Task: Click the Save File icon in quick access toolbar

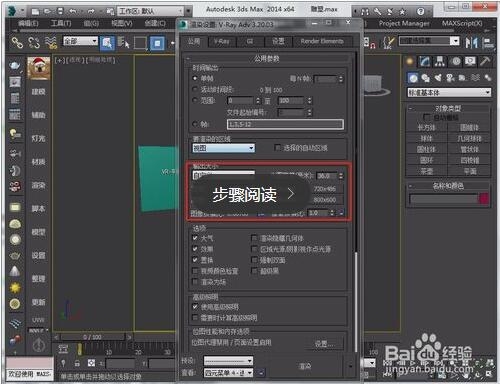Action: [x=60, y=11]
